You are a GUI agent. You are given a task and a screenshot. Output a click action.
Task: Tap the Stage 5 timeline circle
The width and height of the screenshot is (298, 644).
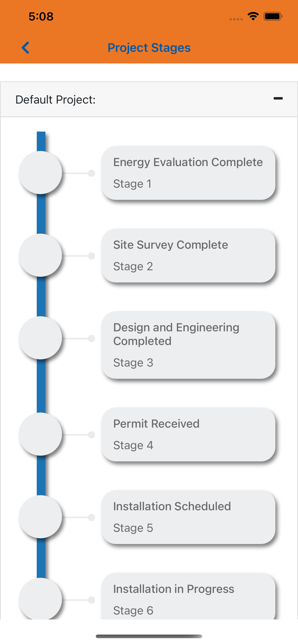pos(40,517)
